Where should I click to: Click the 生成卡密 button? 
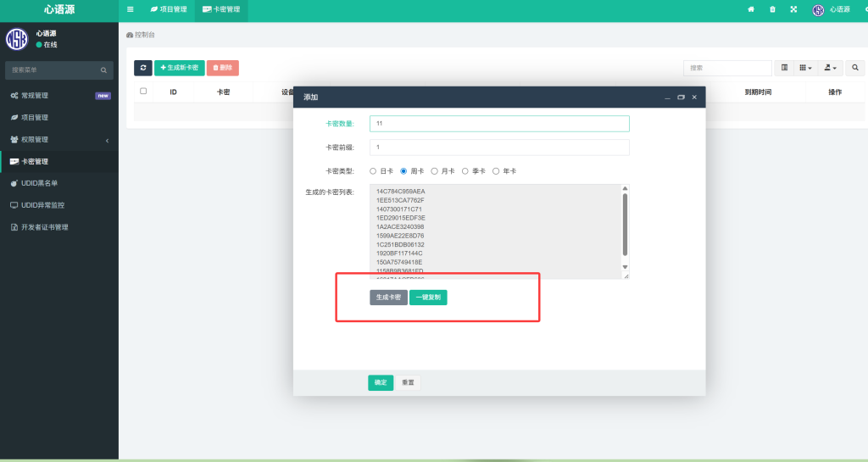coord(388,298)
